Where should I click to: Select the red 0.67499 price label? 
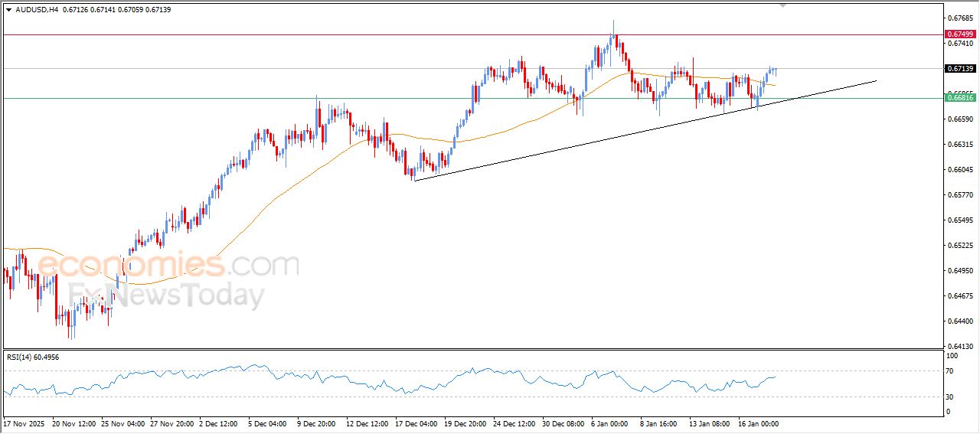point(960,34)
